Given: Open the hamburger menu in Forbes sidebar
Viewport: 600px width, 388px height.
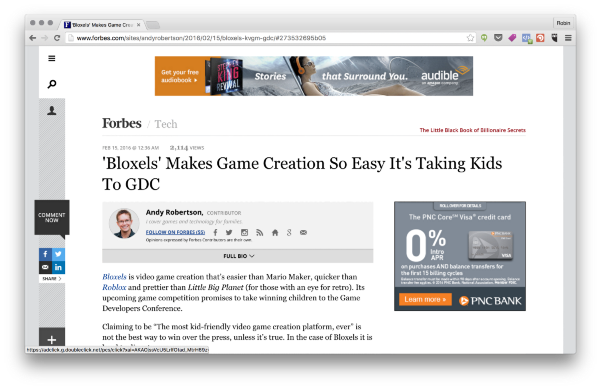Looking at the screenshot, I should coord(52,59).
